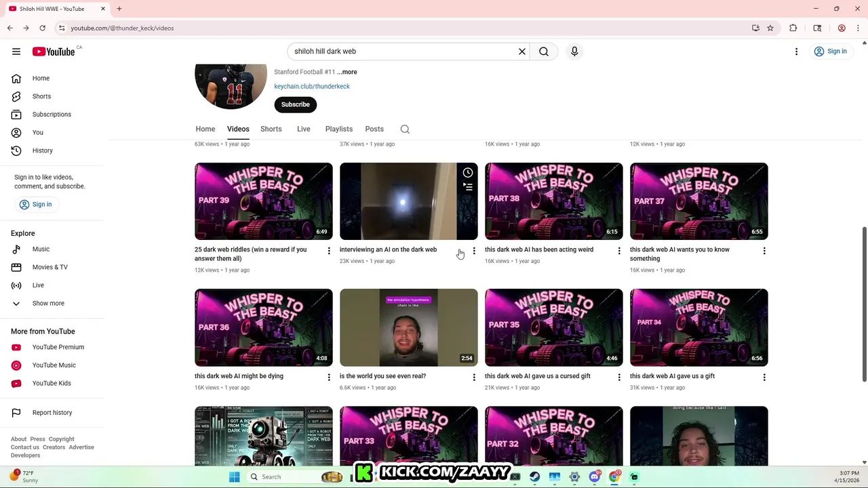This screenshot has height=488, width=868.
Task: Open the weather widget showing 72°F Sunny
Action: pos(24,476)
